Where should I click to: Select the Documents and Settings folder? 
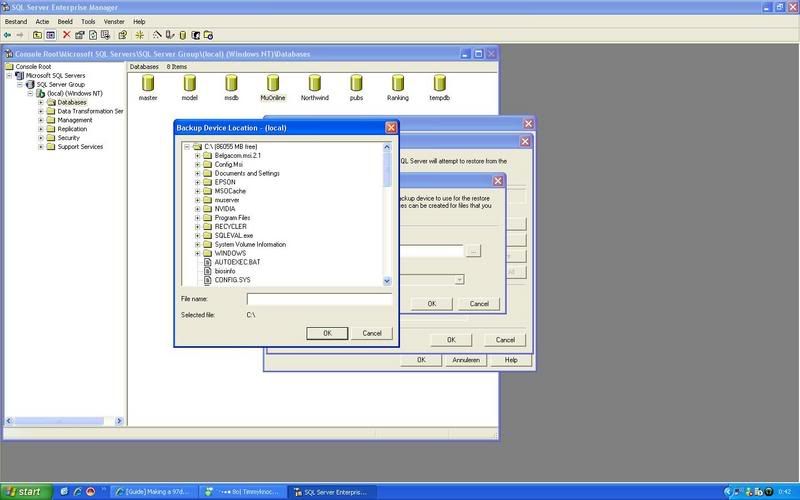247,173
